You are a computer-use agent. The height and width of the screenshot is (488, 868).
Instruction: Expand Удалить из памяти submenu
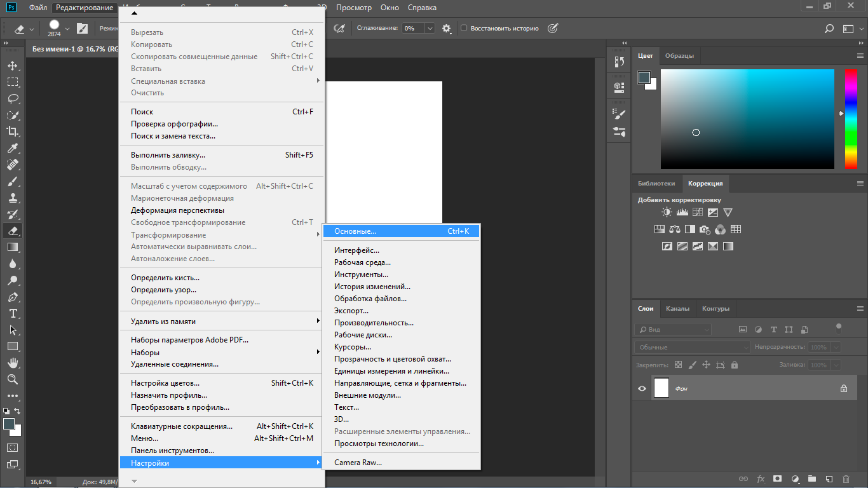(x=222, y=322)
